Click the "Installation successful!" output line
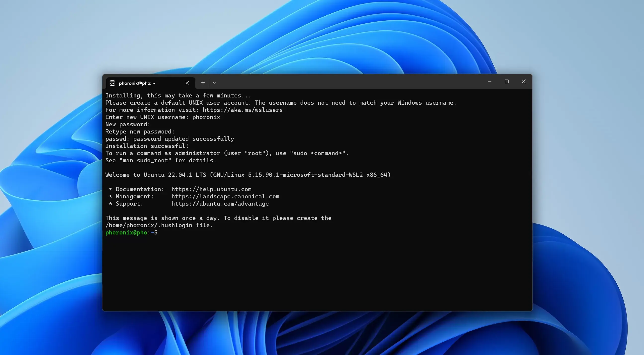 tap(147, 146)
